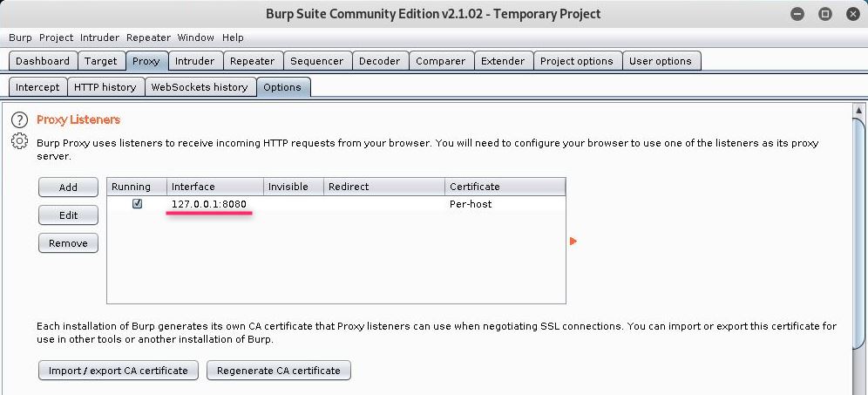Click the Proxy Listeners heading
The width and height of the screenshot is (868, 395).
pyautogui.click(x=78, y=119)
